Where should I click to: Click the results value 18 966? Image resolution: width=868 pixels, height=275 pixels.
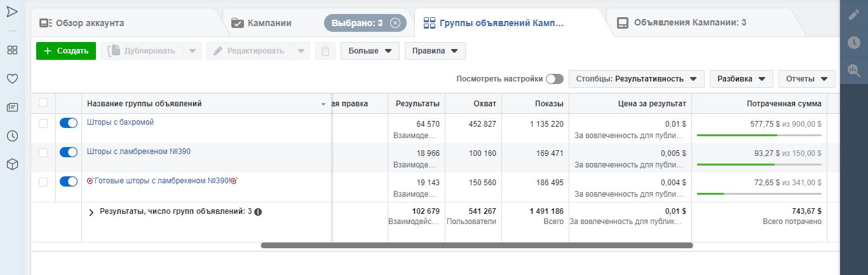tap(428, 153)
